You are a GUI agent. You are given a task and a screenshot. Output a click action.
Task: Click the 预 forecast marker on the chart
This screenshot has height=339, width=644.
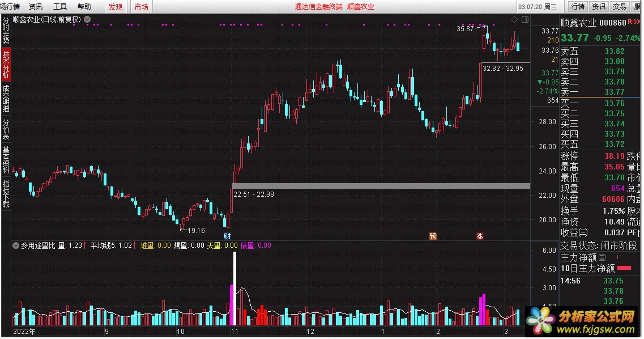433,236
